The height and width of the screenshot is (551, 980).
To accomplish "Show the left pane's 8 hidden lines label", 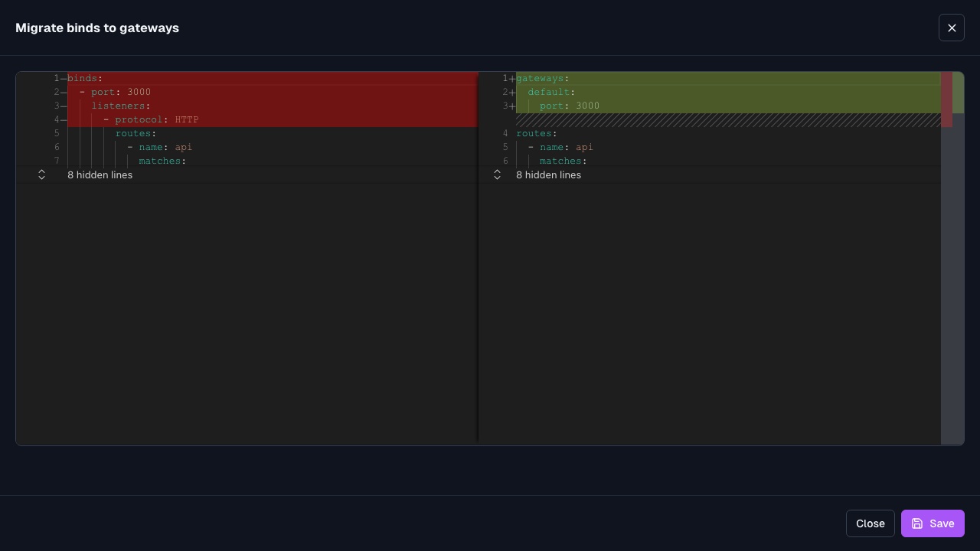I will pyautogui.click(x=100, y=174).
